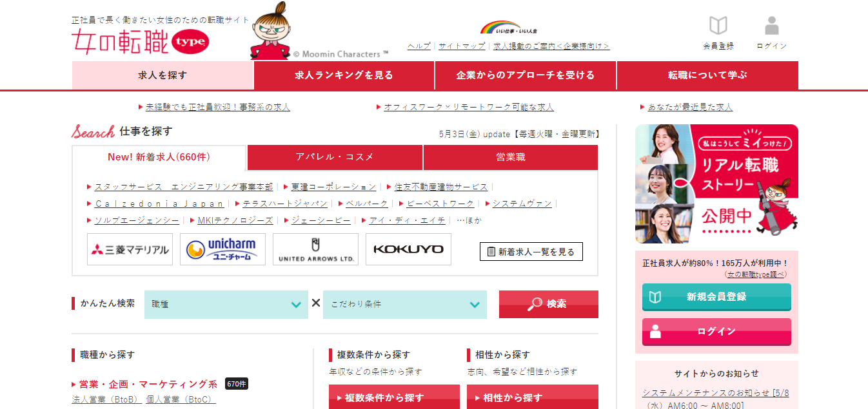
Task: Open the 営業・企画・マーケティング系 category
Action: (x=148, y=384)
